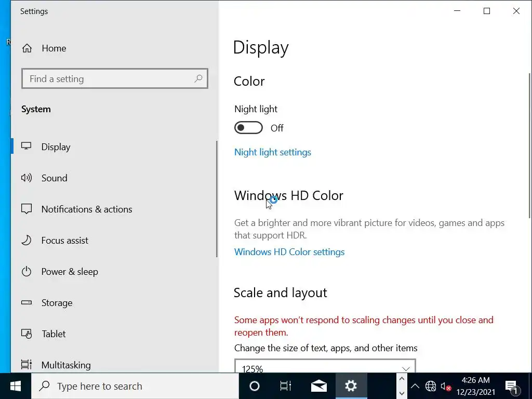Viewport: 532px width, 399px height.
Task: Open Windows HD Color settings link
Action: (289, 252)
